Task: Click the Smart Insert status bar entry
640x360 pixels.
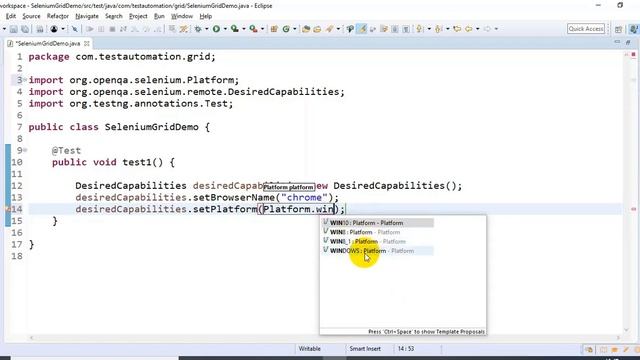Action: (365, 349)
